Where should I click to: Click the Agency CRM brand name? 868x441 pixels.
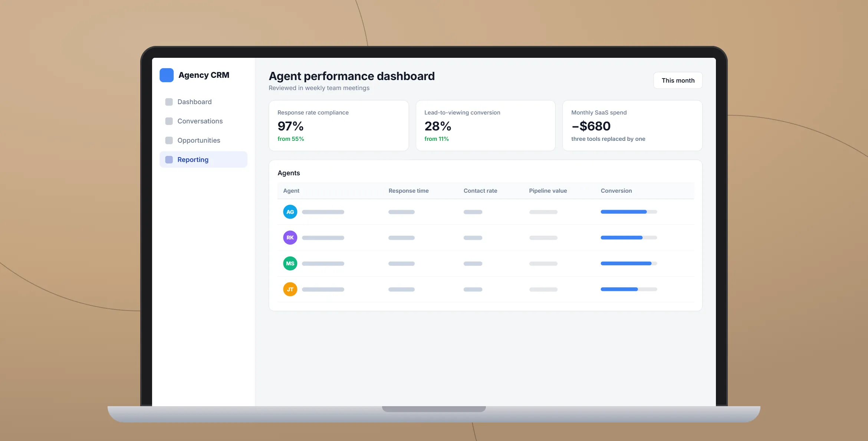204,75
